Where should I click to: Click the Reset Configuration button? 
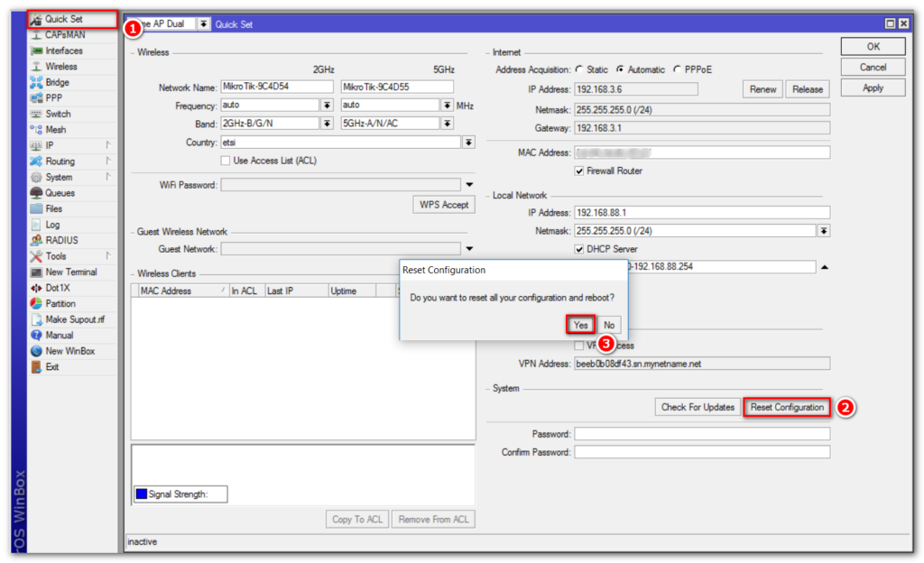click(787, 407)
